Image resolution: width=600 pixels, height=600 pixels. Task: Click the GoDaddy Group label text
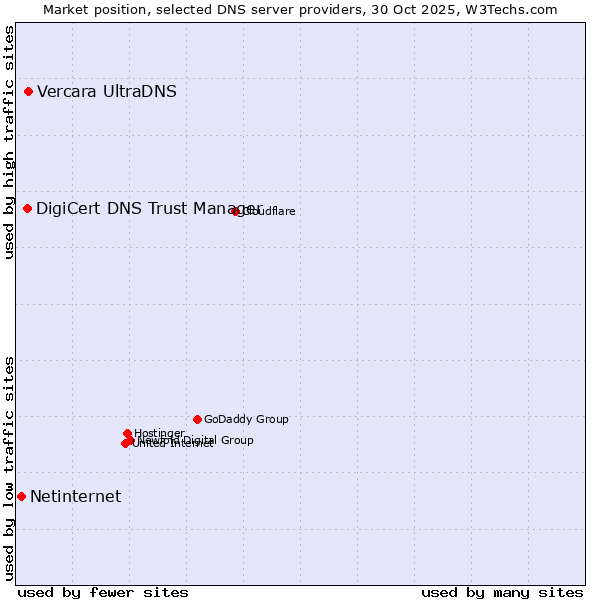pyautogui.click(x=246, y=419)
